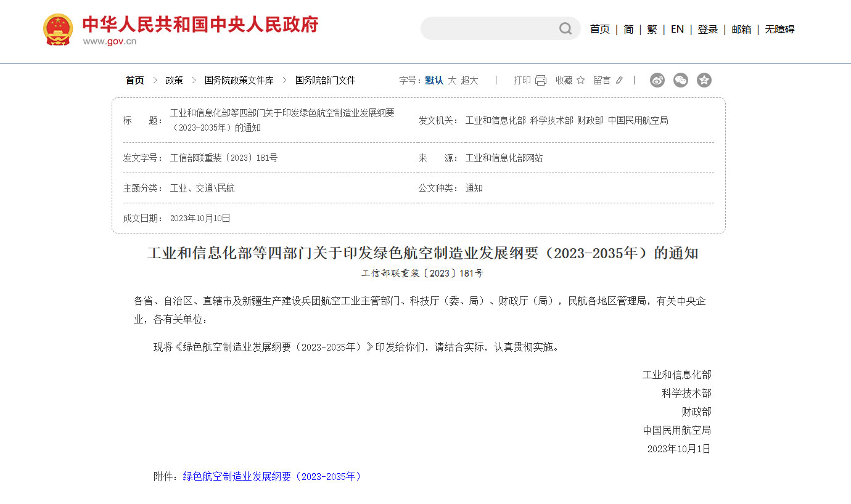The height and width of the screenshot is (504, 851).
Task: Click signature line 中国民用航空局
Action: tap(676, 430)
